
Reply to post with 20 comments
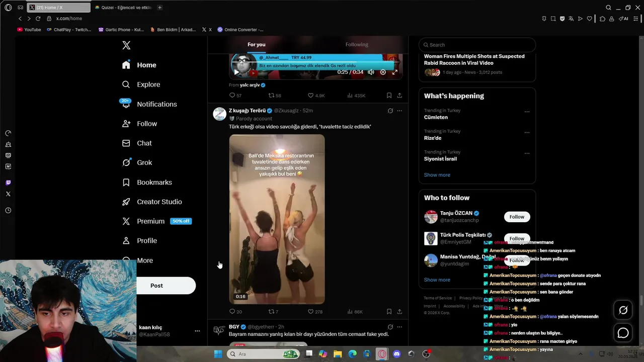(235, 312)
